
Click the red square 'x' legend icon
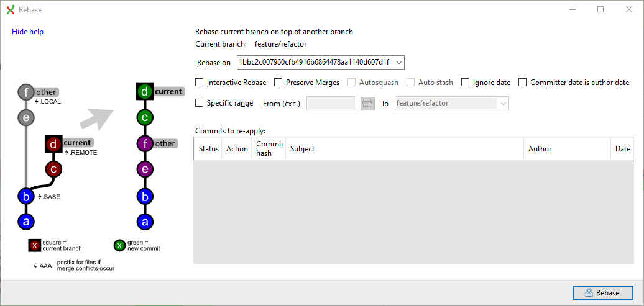pos(35,246)
